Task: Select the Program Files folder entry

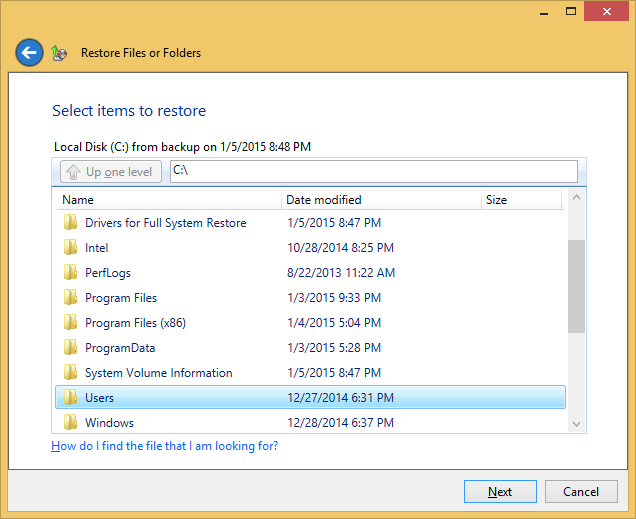Action: tap(121, 298)
